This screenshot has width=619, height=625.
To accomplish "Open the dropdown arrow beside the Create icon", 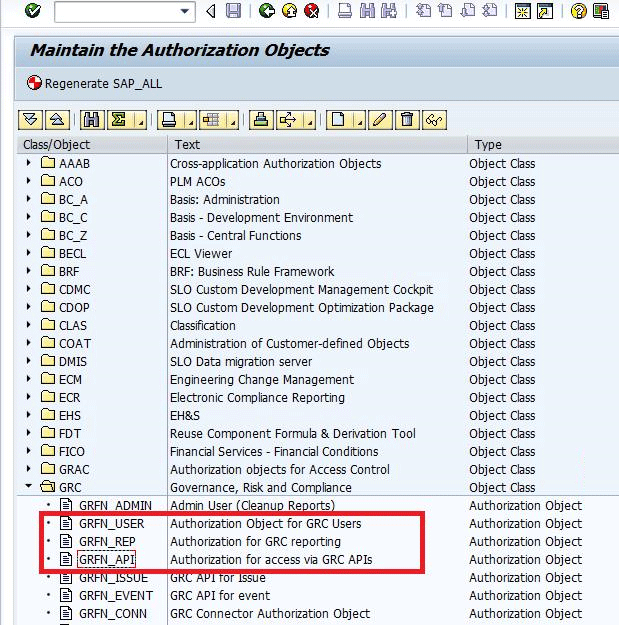I will coord(360,122).
